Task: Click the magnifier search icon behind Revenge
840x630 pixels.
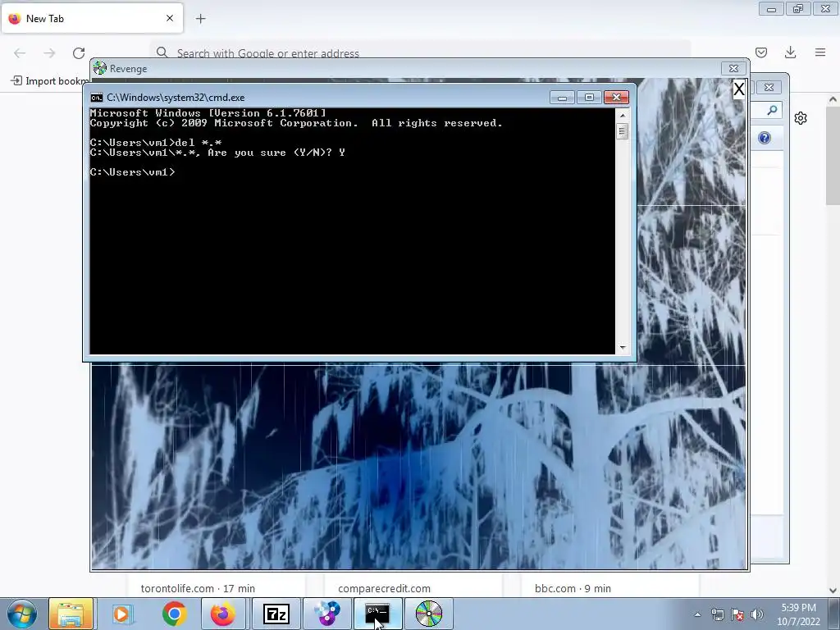Action: 772,111
